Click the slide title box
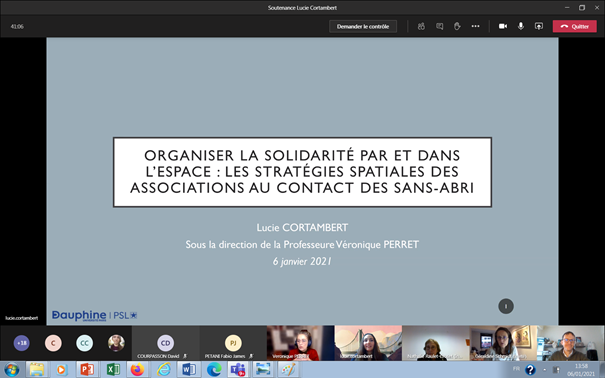Screen dimensions: 605x378 click(x=302, y=172)
